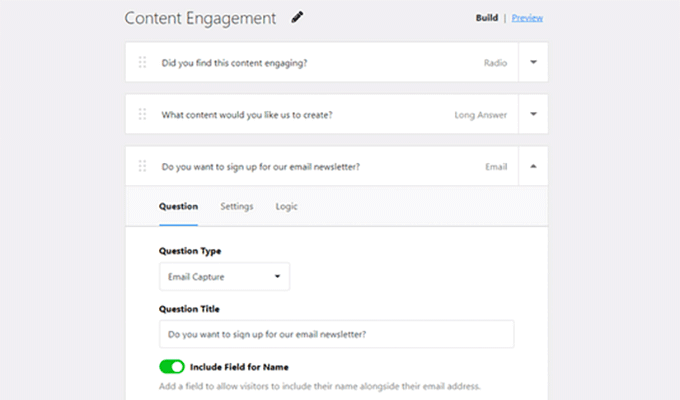Click the 'Do you want to sign up' question header
This screenshot has height=400, width=680.
point(261,166)
